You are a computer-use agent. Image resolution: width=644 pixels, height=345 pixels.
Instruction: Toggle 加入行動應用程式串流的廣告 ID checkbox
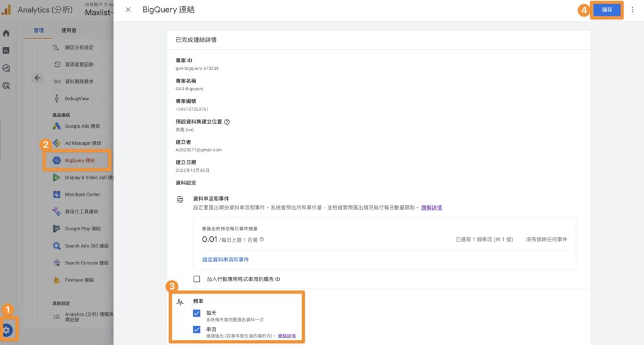(197, 279)
